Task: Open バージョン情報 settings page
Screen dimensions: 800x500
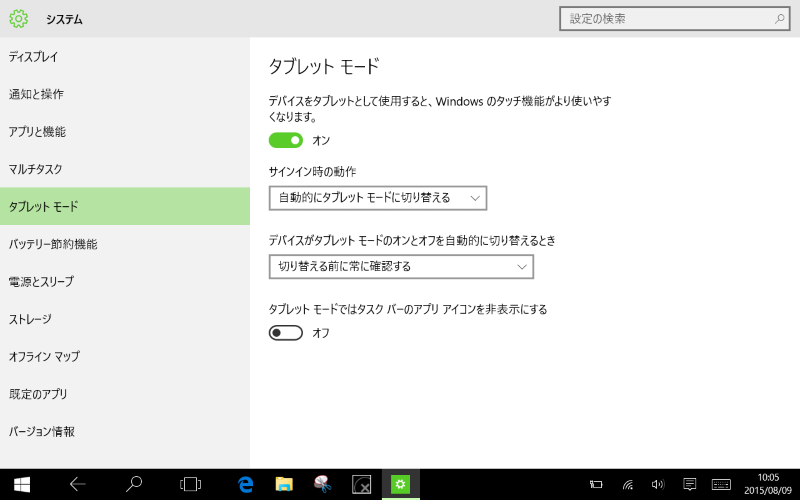Action: pyautogui.click(x=125, y=431)
